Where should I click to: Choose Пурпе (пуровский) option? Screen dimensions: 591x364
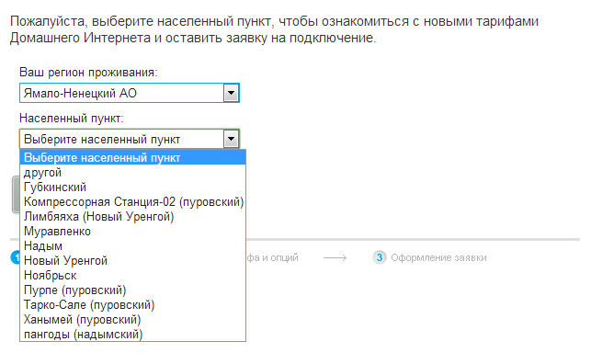point(132,290)
